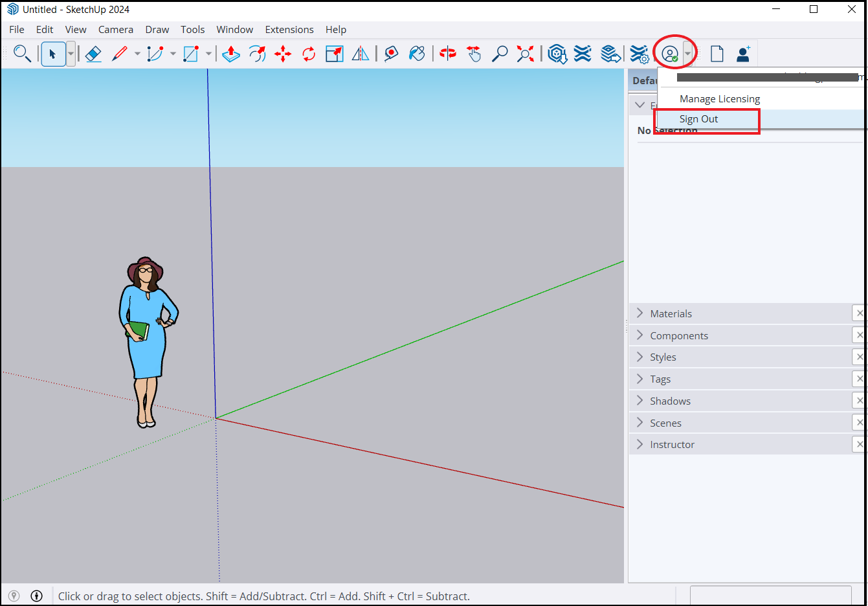Open the Camera menu
This screenshot has width=868, height=606.
[115, 30]
